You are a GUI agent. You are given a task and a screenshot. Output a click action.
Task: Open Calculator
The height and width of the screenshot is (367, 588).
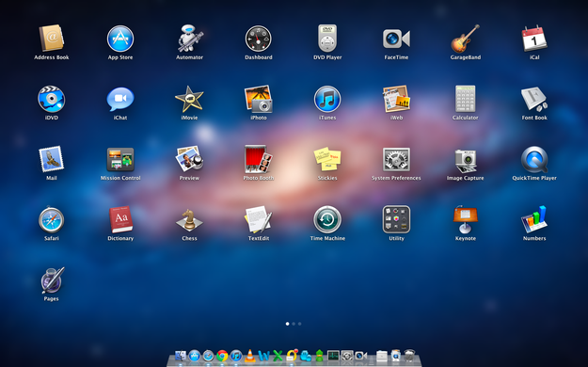[466, 99]
